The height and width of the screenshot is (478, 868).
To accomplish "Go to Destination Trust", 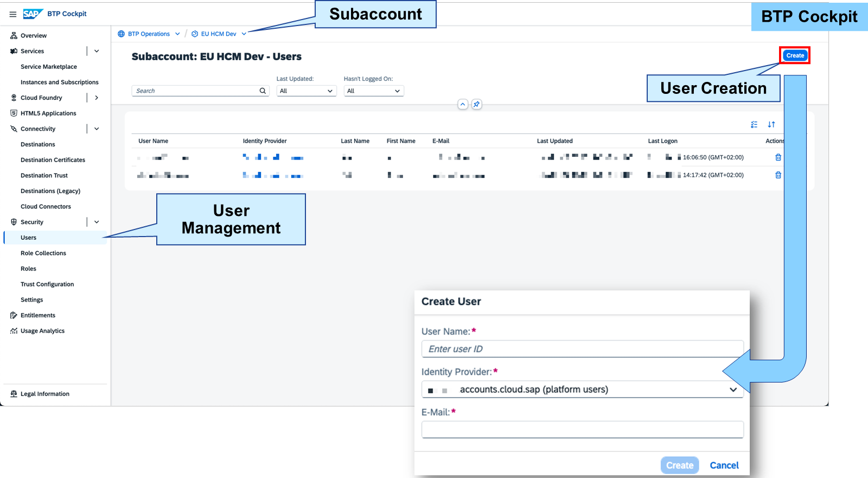I will [x=44, y=176].
